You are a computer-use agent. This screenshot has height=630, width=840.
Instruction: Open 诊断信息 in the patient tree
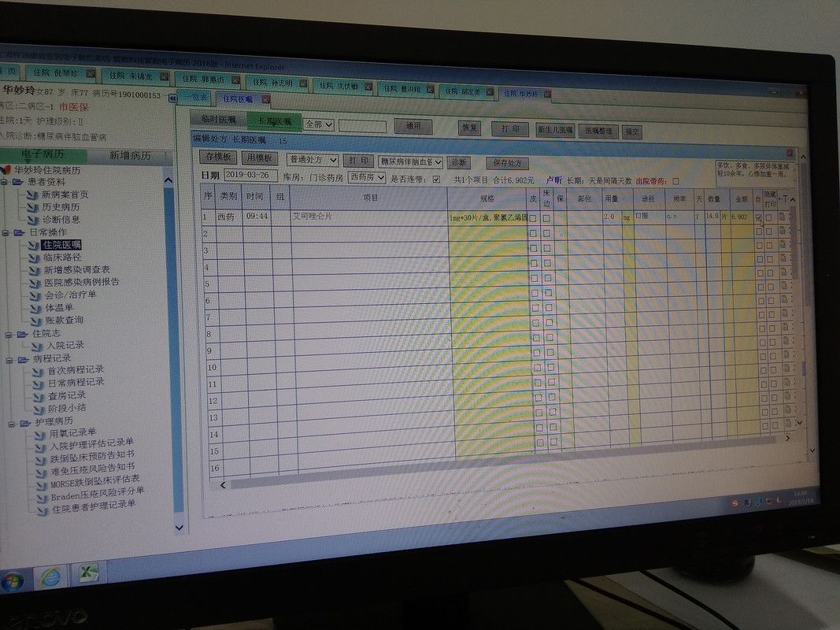tap(61, 219)
